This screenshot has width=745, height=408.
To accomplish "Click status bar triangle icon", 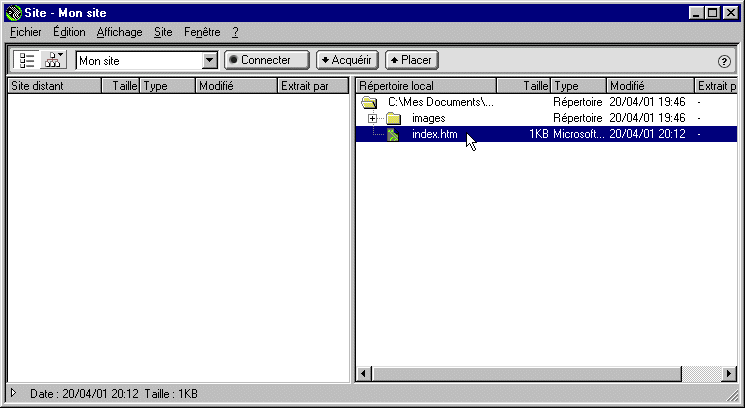I will (x=13, y=393).
